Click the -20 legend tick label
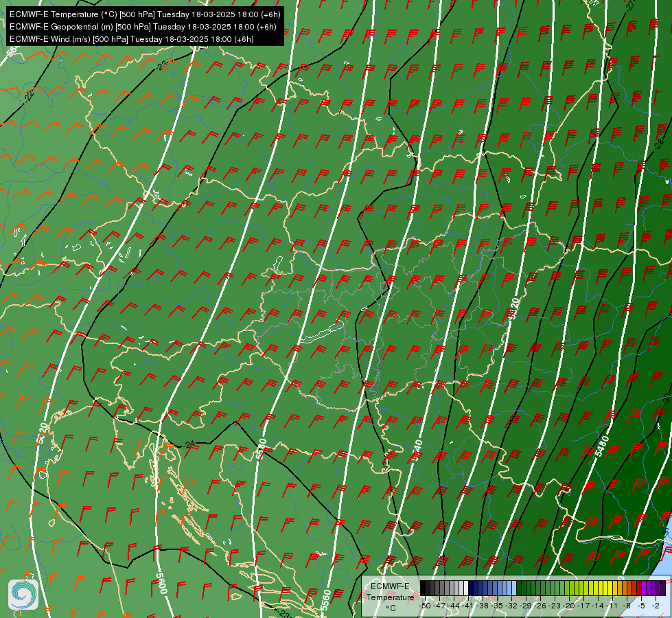Screen dimensions: 672x618 pos(569,606)
